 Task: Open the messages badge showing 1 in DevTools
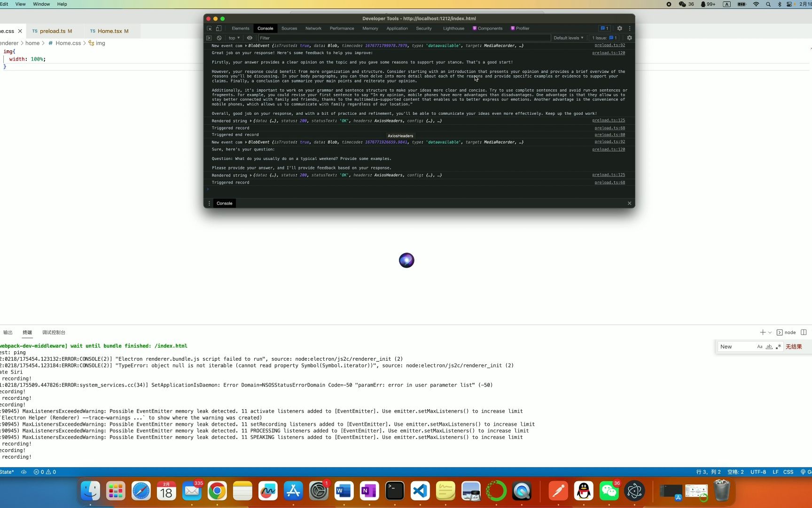(604, 28)
